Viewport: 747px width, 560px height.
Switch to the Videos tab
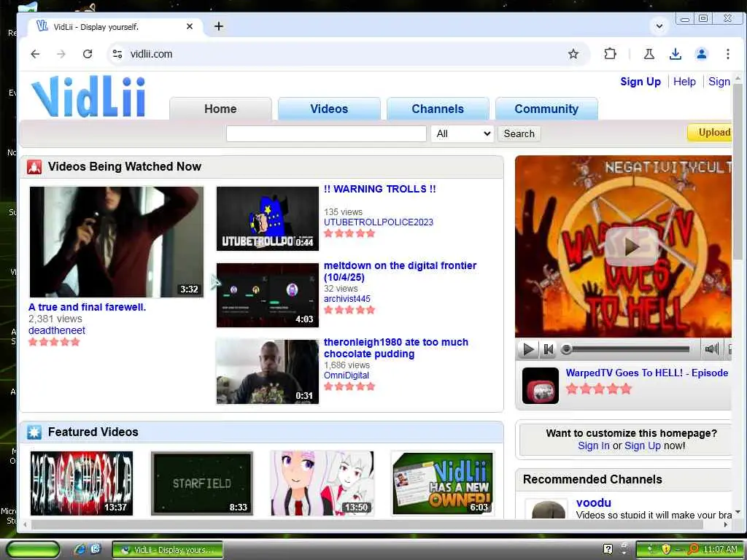pos(329,109)
